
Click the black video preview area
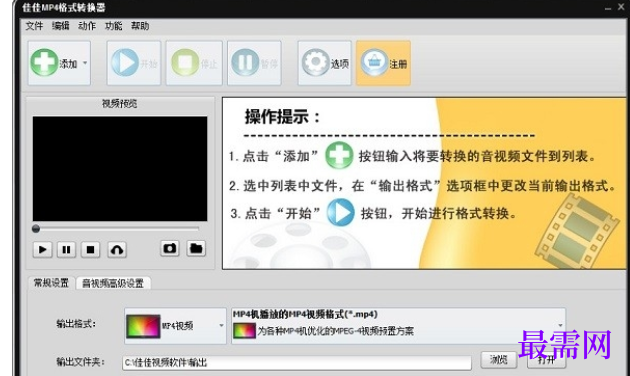tap(120, 169)
